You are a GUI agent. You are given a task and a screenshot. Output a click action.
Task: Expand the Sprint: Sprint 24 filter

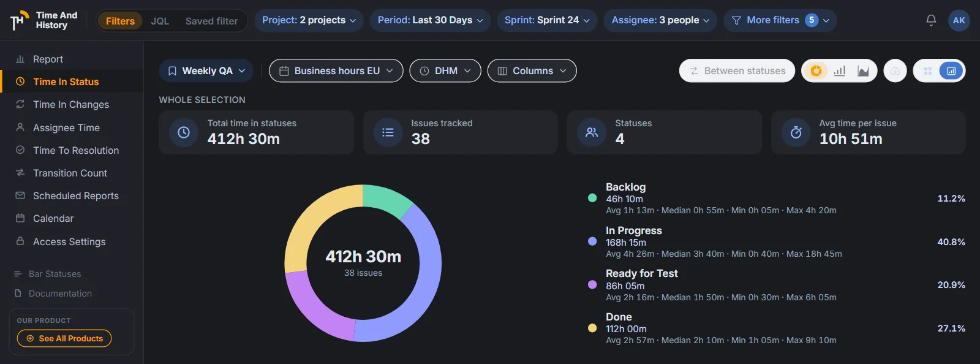point(547,20)
